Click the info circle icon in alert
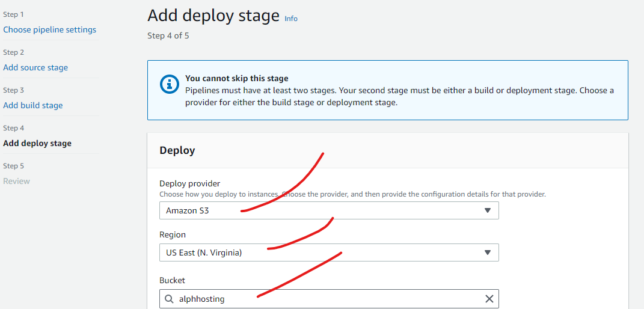 169,85
